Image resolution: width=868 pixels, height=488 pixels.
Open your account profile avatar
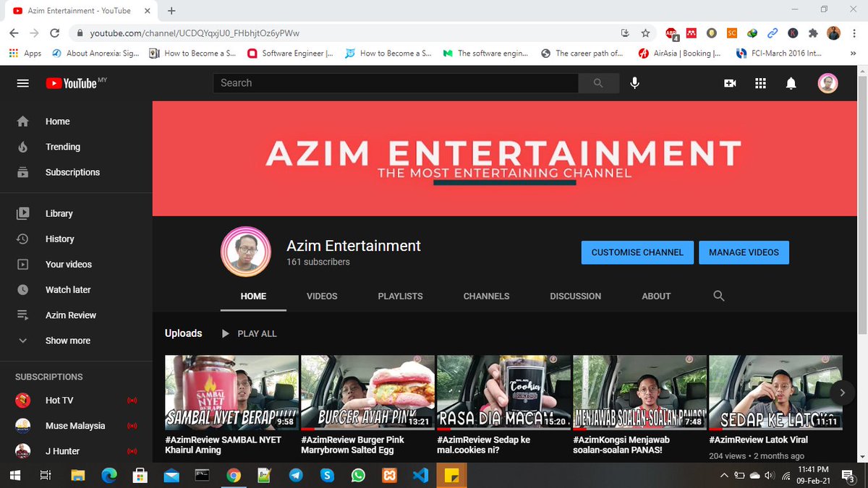(827, 82)
